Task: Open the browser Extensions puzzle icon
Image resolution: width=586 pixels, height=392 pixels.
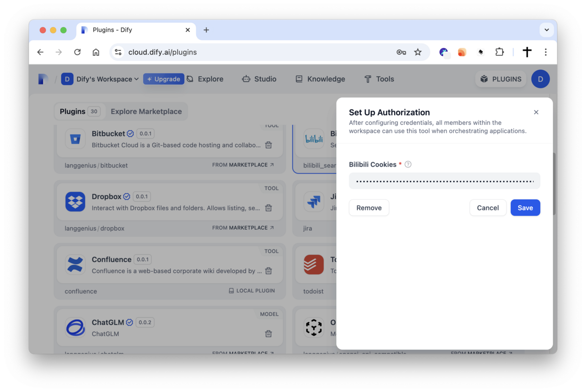Action: 499,52
